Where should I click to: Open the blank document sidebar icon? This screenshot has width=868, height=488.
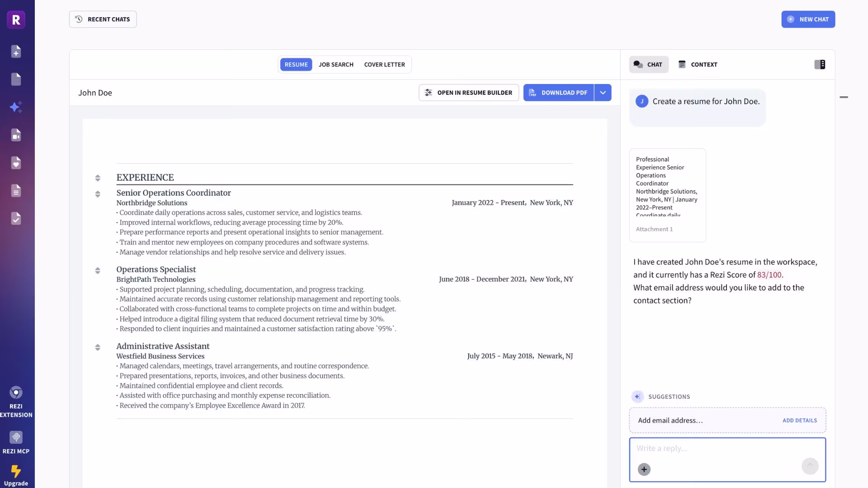tap(16, 79)
